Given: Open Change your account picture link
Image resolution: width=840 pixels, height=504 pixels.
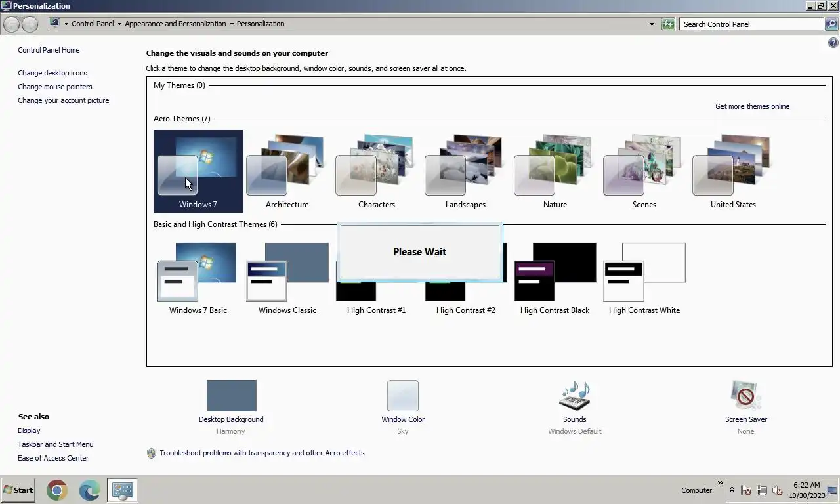Looking at the screenshot, I should point(64,100).
